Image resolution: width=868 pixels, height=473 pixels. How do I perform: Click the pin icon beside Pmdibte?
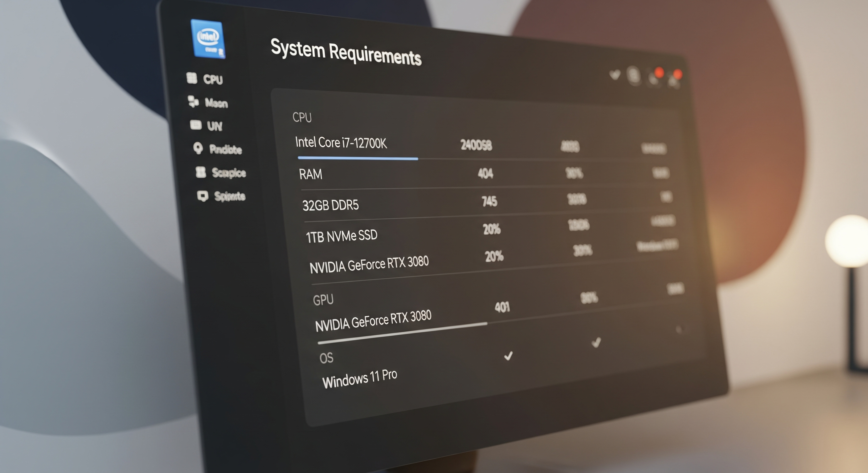[198, 148]
